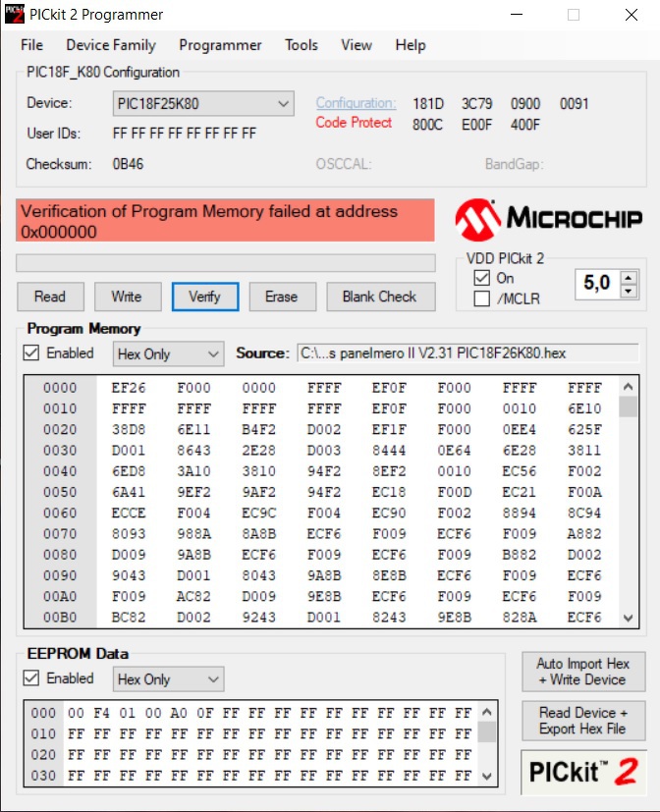Click the Verify button

pyautogui.click(x=205, y=297)
